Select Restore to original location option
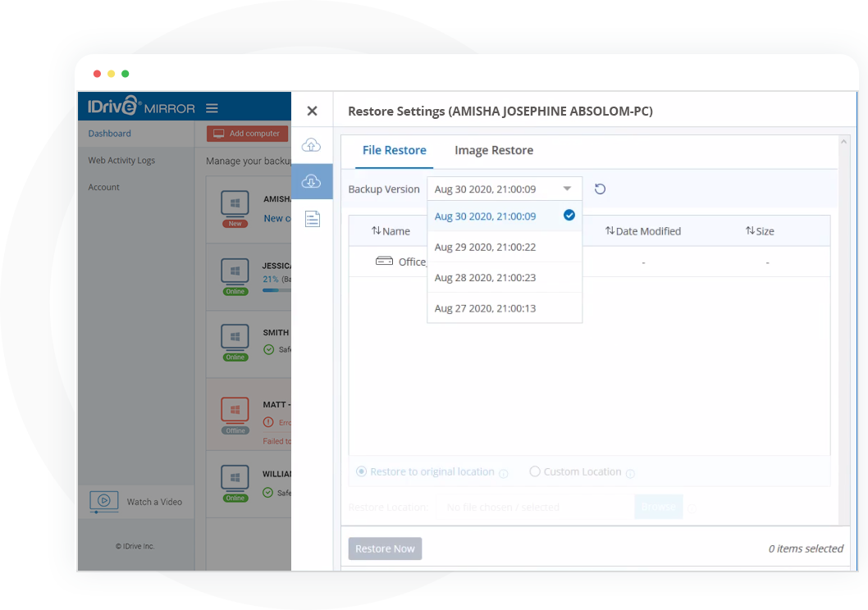Image resolution: width=868 pixels, height=610 pixels. click(x=361, y=471)
